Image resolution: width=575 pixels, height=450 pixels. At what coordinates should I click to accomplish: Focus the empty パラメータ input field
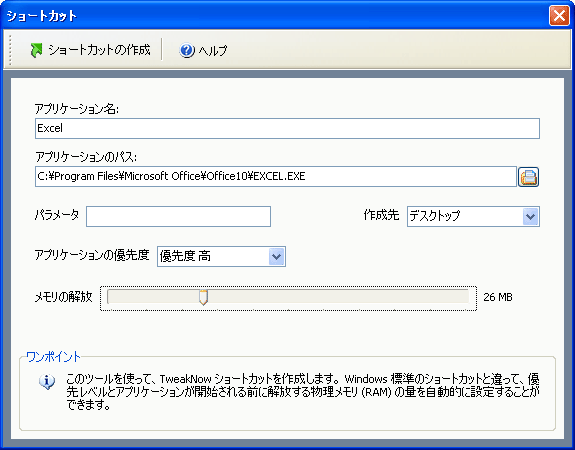pyautogui.click(x=178, y=216)
